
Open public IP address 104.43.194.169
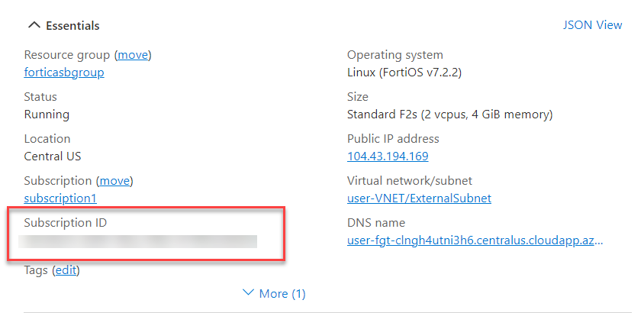coord(388,156)
